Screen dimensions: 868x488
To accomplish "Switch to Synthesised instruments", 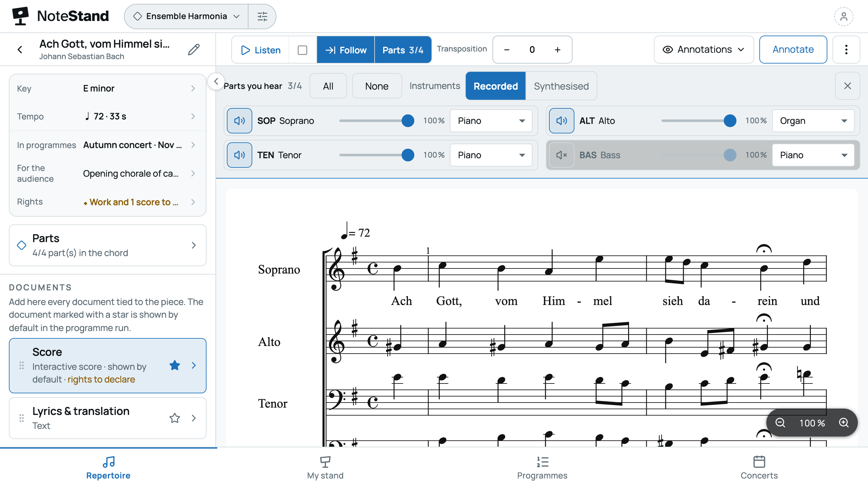I will click(x=561, y=86).
